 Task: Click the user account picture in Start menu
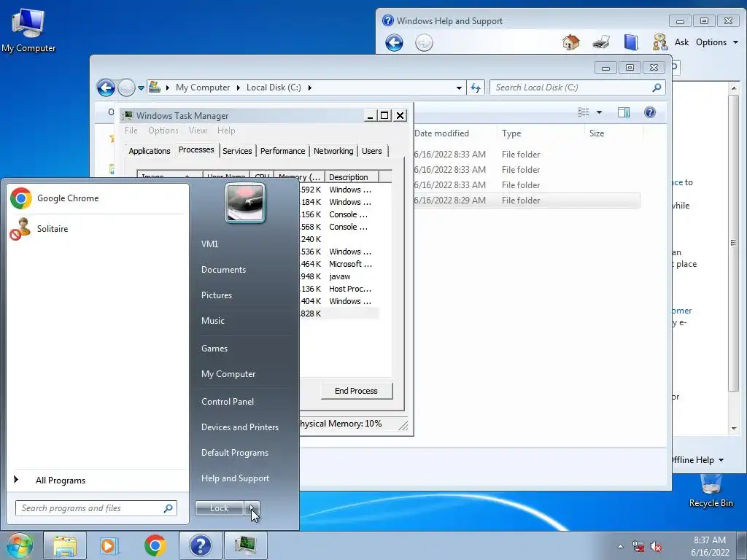245,203
